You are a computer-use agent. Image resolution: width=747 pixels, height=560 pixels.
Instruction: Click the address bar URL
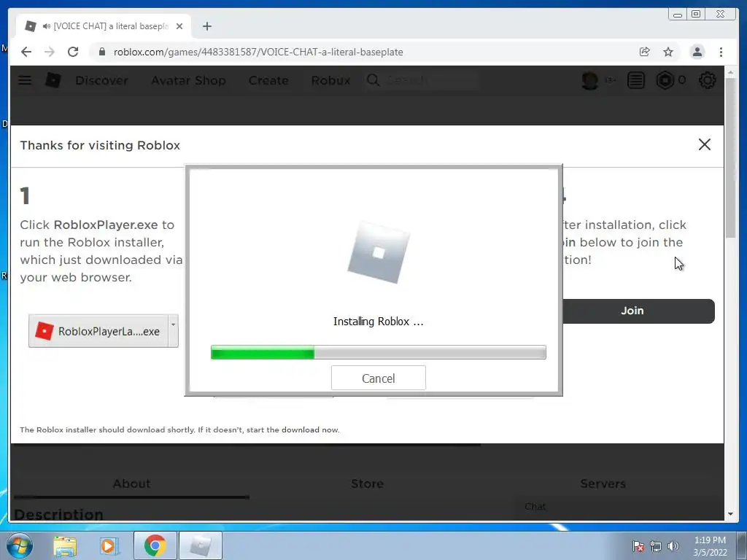pos(258,52)
